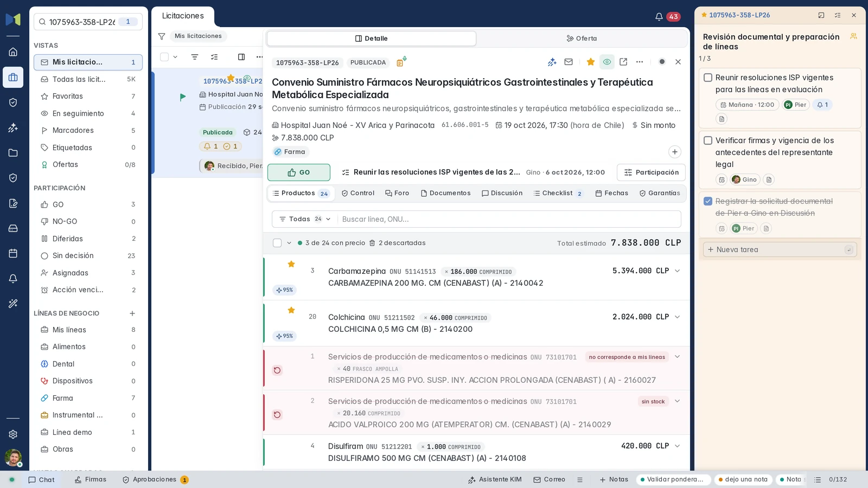Toggle the eye follow icon in header
868x488 pixels.
607,62
